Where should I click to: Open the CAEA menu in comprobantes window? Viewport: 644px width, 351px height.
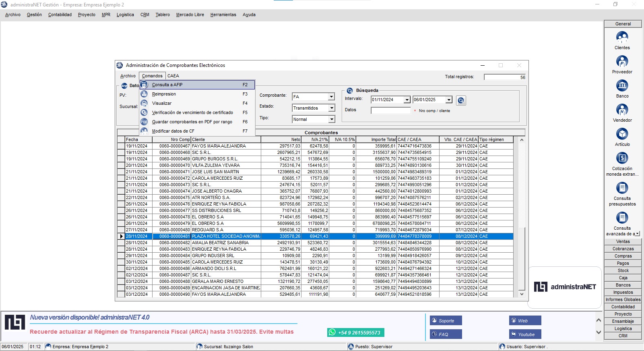click(173, 76)
